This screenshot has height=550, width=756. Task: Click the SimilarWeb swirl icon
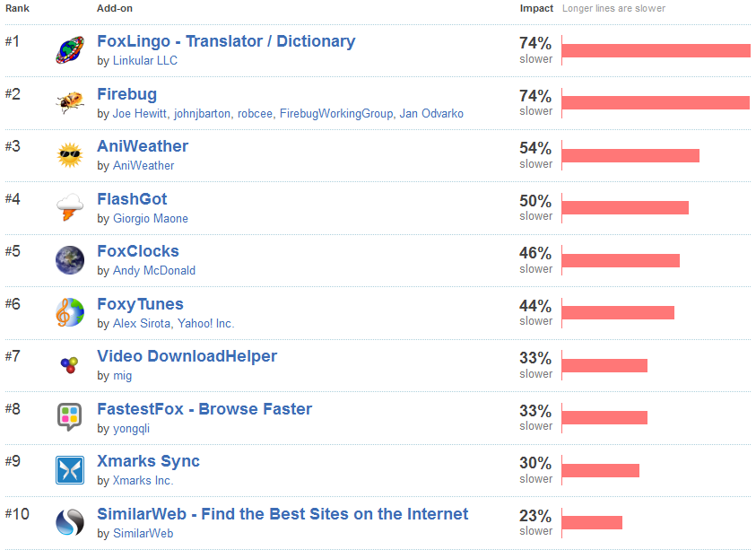point(70,522)
